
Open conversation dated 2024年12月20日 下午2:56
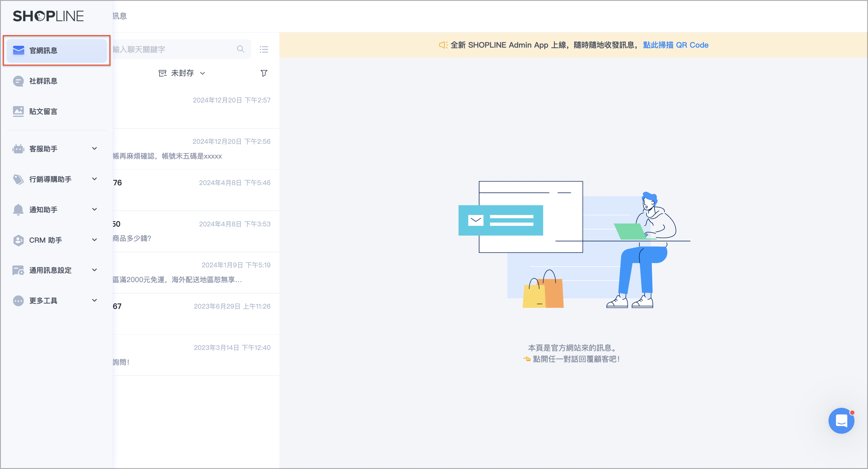coord(196,149)
